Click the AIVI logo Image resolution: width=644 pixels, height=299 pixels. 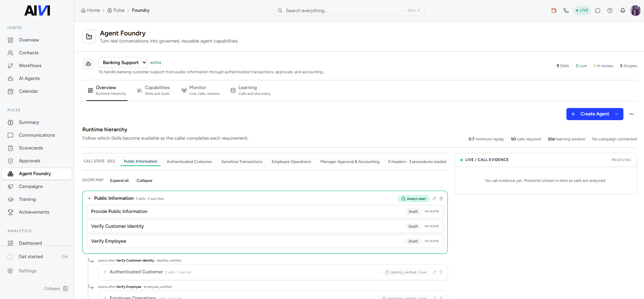coord(37,10)
